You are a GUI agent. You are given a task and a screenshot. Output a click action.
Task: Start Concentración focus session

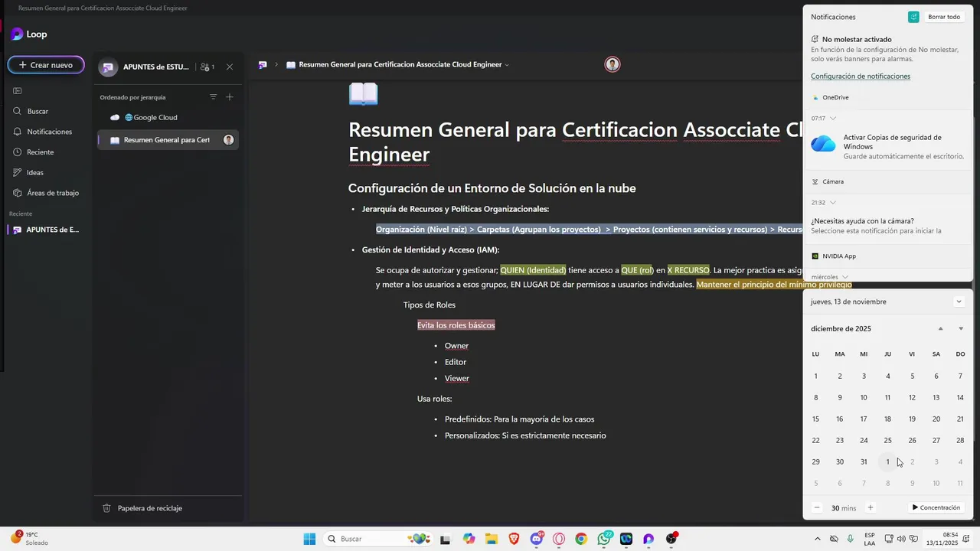pos(936,507)
